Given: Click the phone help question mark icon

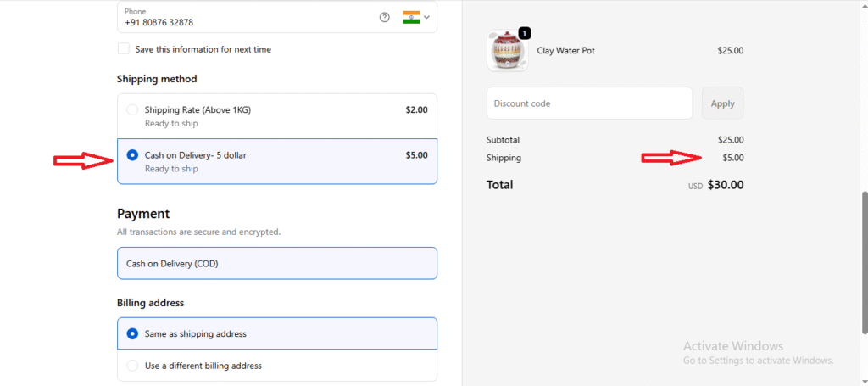Looking at the screenshot, I should point(384,17).
